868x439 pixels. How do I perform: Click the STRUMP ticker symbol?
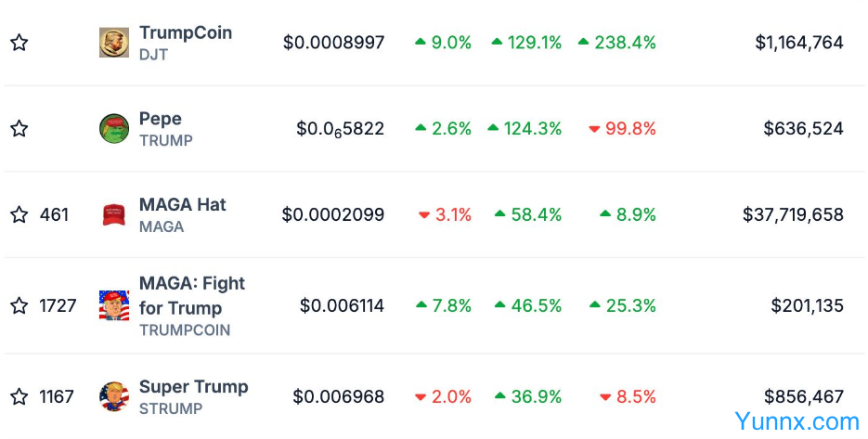(171, 408)
